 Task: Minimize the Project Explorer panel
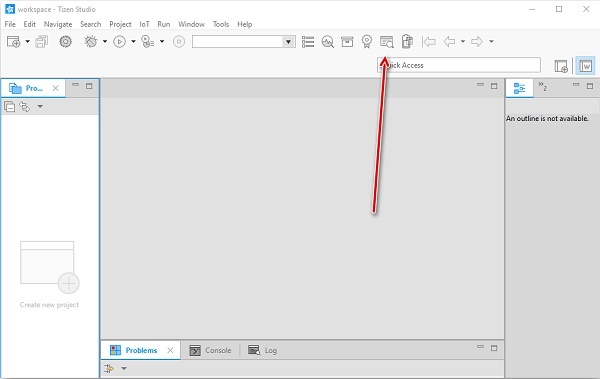click(x=75, y=85)
